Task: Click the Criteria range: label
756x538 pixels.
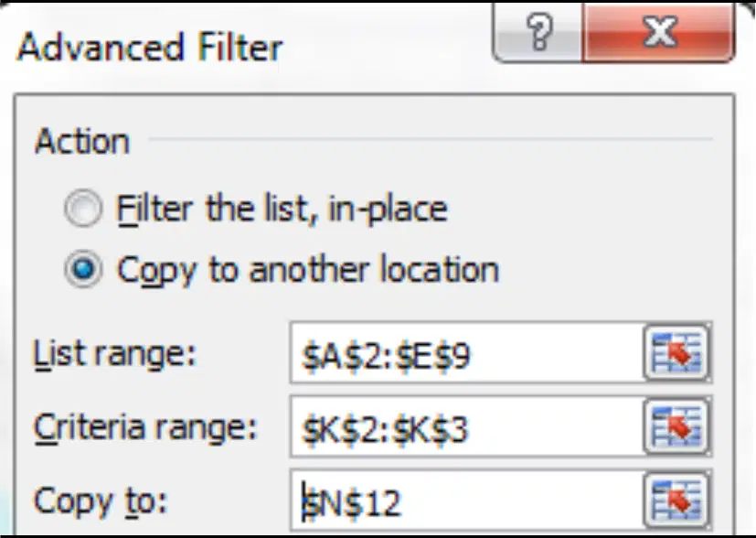Action: click(x=145, y=427)
